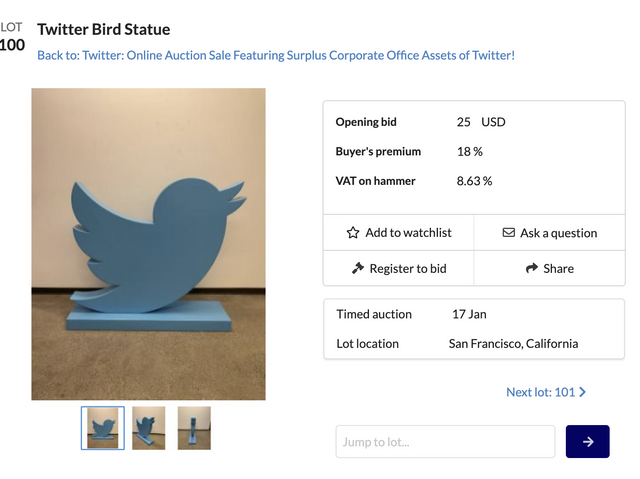Image resolution: width=640 pixels, height=479 pixels.
Task: Click the Twitter Bird Statue title
Action: pyautogui.click(x=104, y=29)
